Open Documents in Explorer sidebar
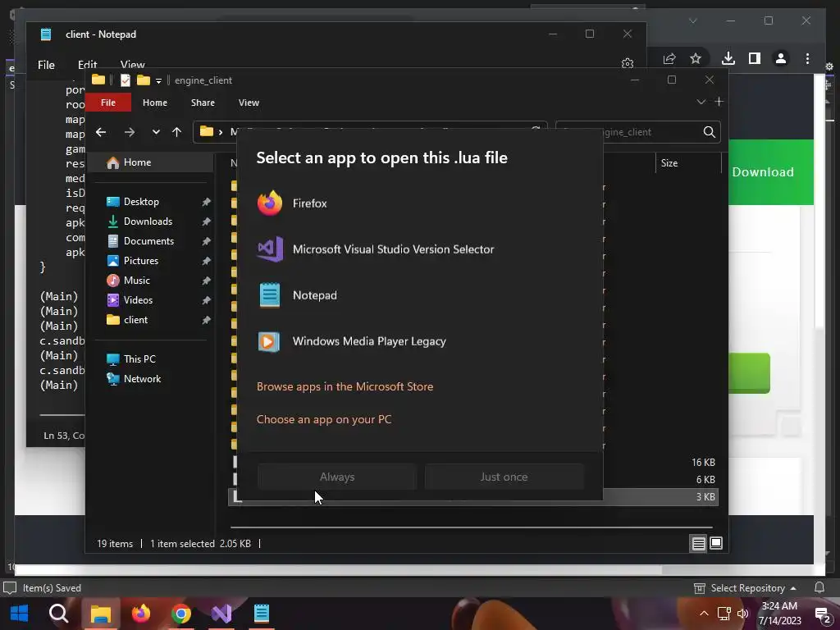 148,241
